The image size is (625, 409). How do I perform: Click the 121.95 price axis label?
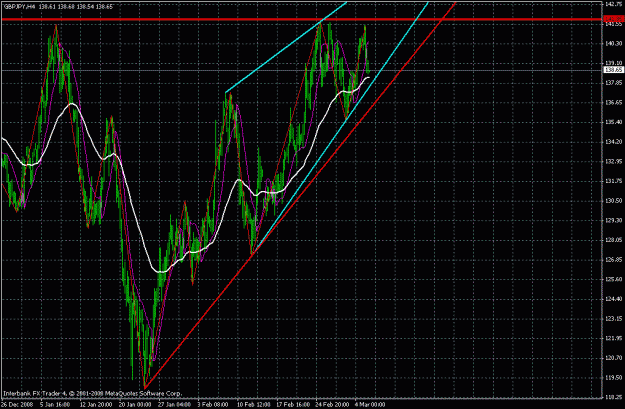(614, 338)
